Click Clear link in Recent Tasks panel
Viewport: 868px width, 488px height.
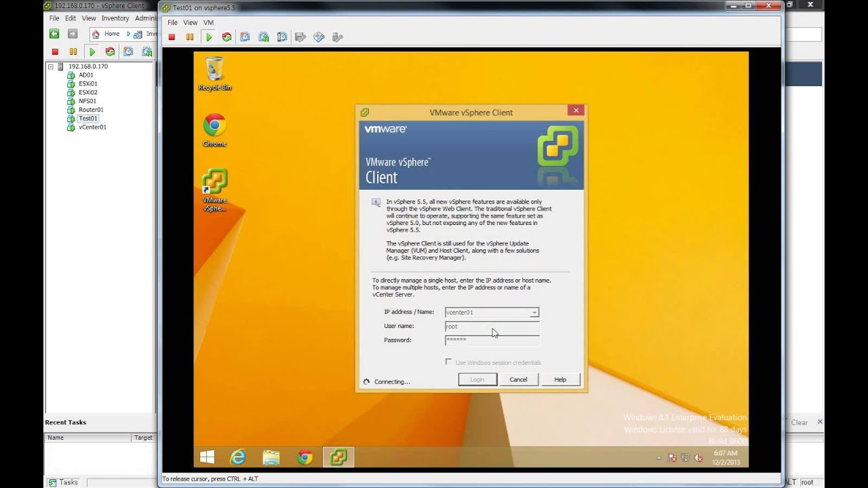click(x=800, y=422)
